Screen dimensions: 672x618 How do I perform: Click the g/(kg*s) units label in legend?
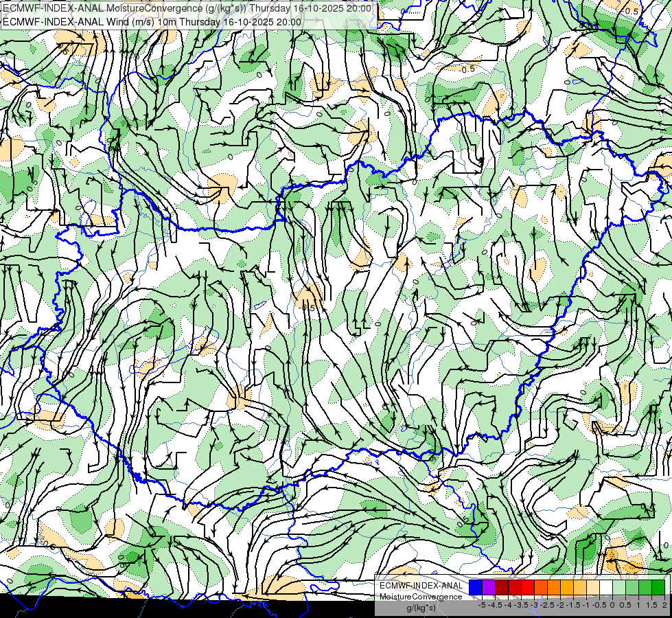click(421, 608)
